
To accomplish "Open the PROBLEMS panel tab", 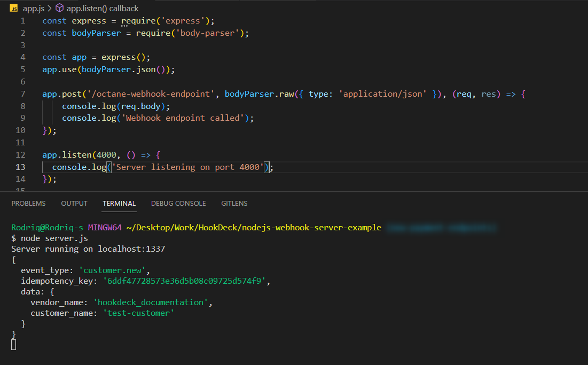I will (28, 203).
